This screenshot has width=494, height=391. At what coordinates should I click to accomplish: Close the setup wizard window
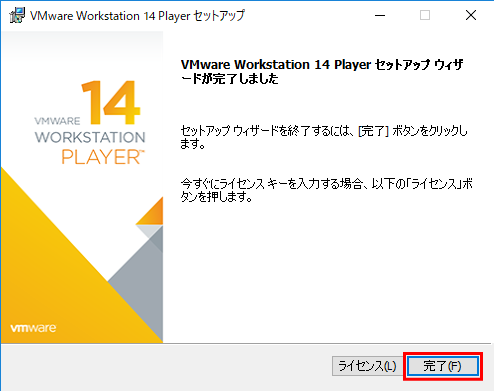tap(471, 15)
